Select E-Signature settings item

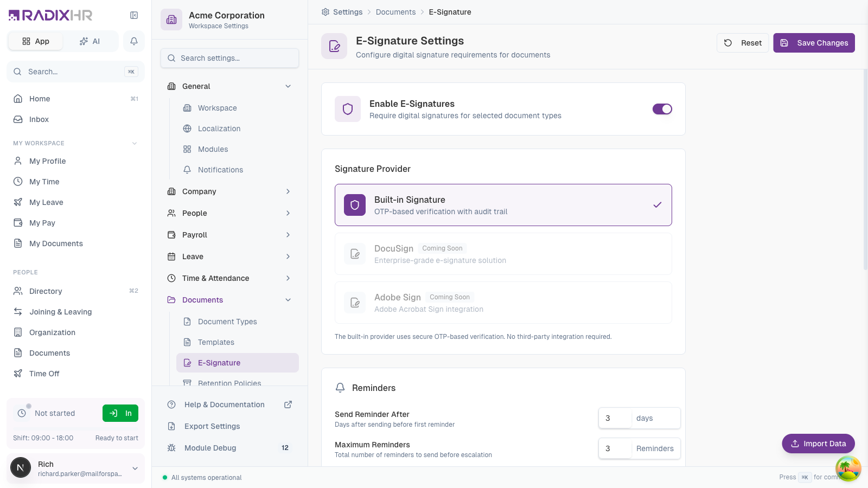238,363
